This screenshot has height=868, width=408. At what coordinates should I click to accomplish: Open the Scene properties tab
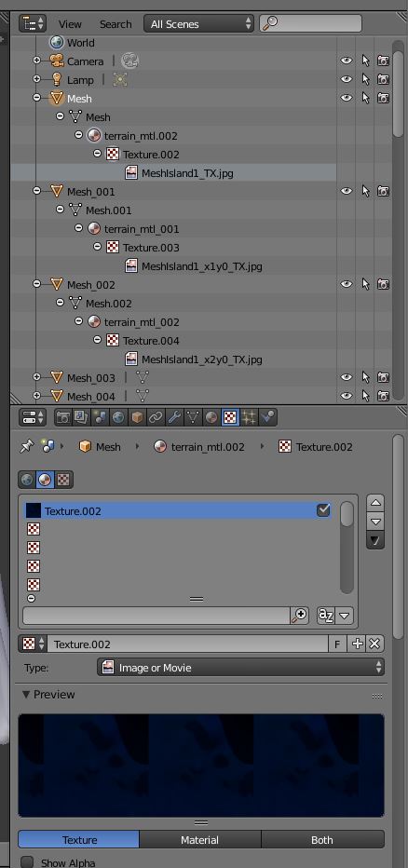(x=100, y=417)
